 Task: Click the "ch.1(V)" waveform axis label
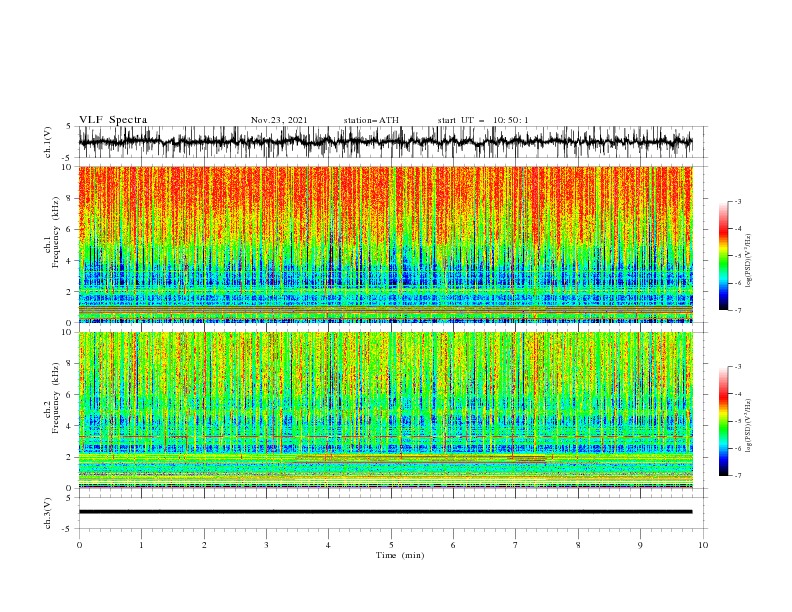(48, 142)
